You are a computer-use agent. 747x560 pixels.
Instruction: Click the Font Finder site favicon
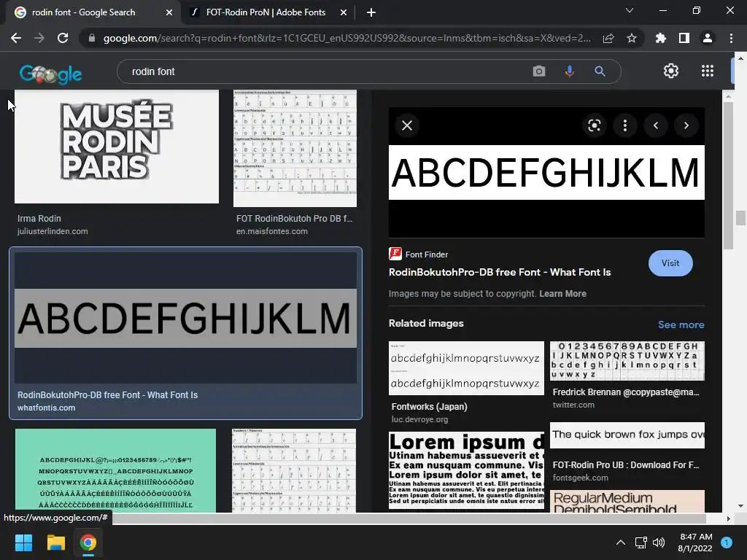(395, 254)
